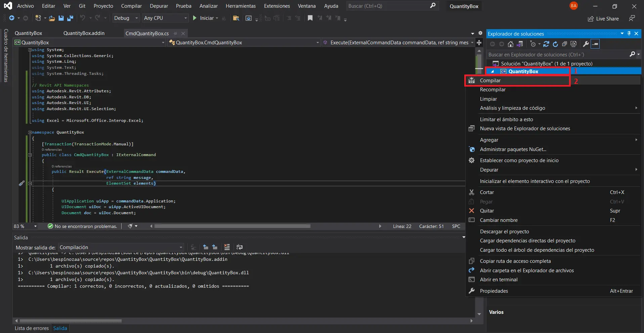Click Abrir carpeta en el Explorador de archivos
644x333 pixels.
pyautogui.click(x=553, y=271)
